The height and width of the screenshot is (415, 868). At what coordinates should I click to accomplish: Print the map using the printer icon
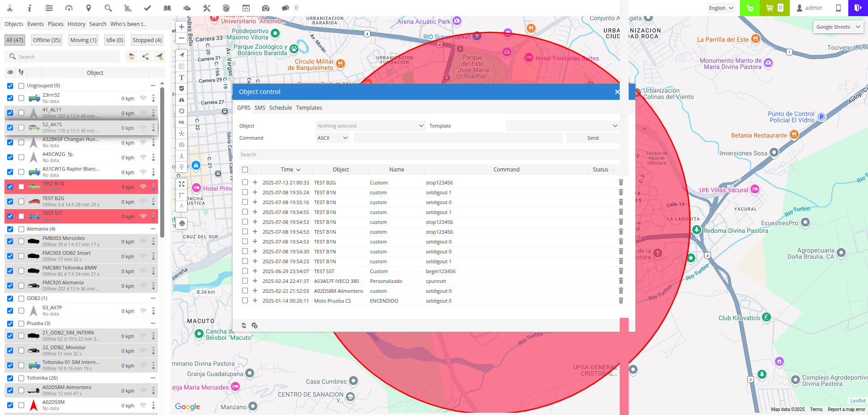click(182, 223)
